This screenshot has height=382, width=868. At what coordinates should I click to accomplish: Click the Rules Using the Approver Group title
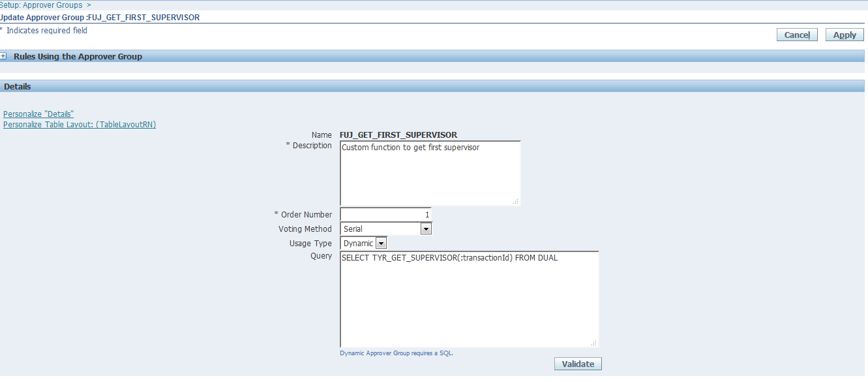point(78,57)
